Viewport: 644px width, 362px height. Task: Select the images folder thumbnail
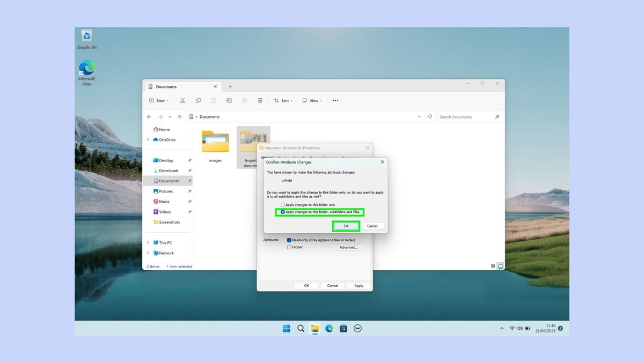point(215,141)
